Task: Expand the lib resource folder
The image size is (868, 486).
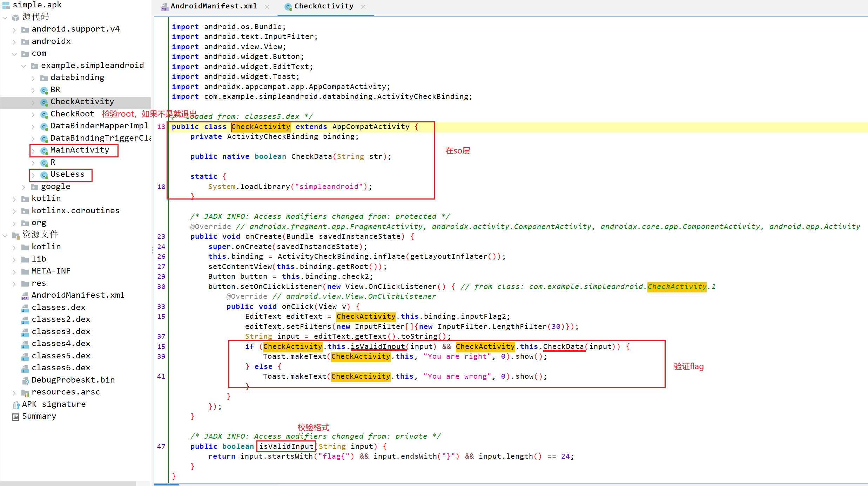Action: [14, 260]
